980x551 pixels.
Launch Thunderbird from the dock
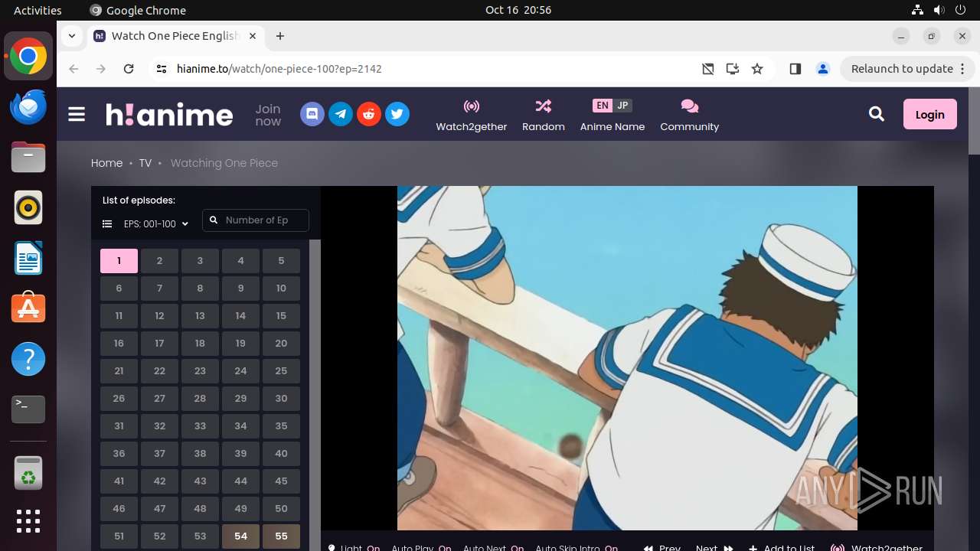[x=28, y=106]
